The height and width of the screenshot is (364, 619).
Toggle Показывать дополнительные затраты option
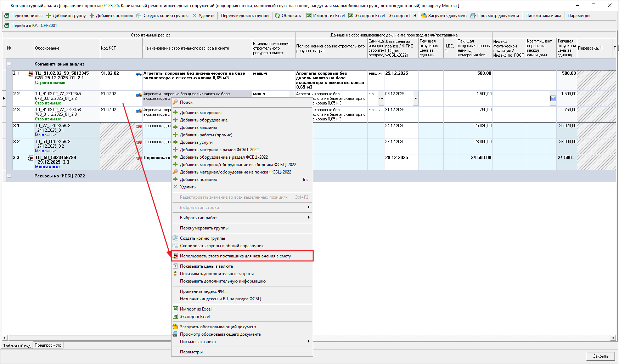coord(216,274)
